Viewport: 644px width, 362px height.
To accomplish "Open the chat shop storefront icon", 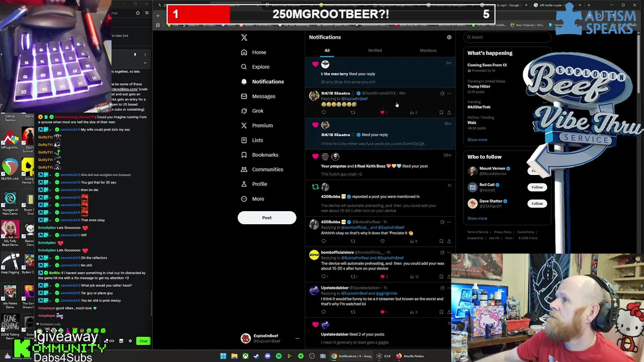I will pos(121,341).
